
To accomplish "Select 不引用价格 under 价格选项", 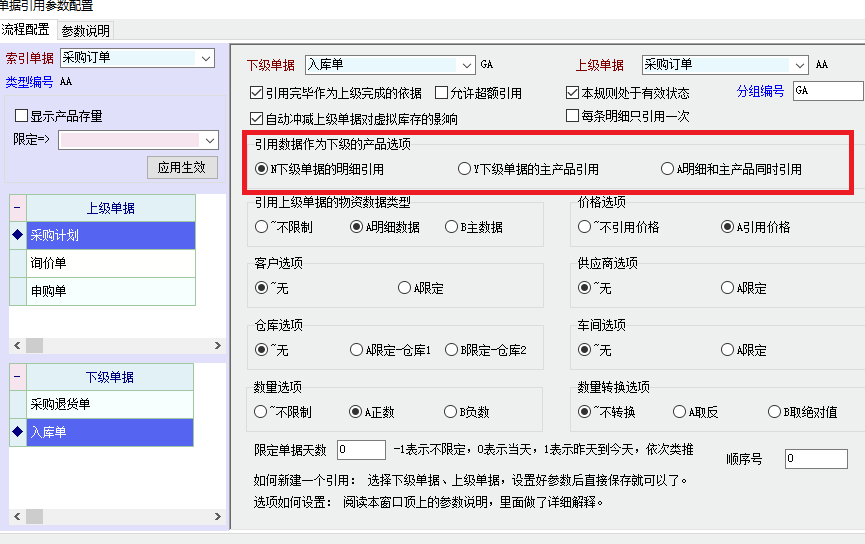I will (x=585, y=227).
